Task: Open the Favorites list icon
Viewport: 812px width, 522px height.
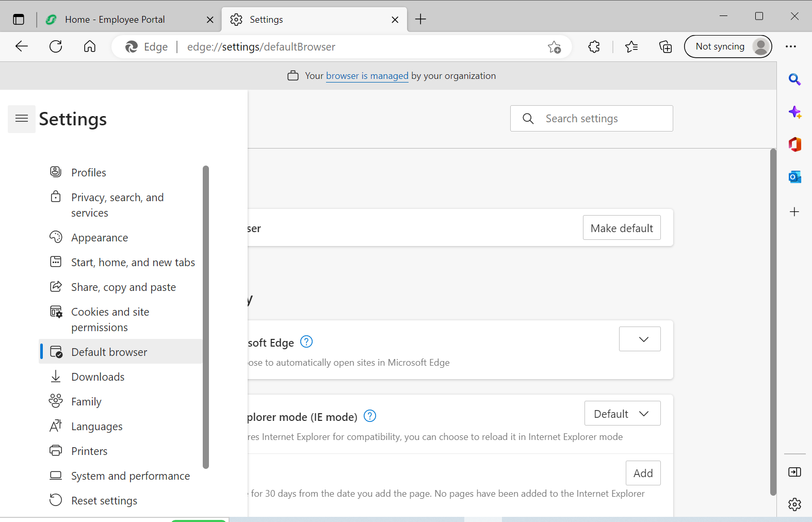Action: [631, 47]
